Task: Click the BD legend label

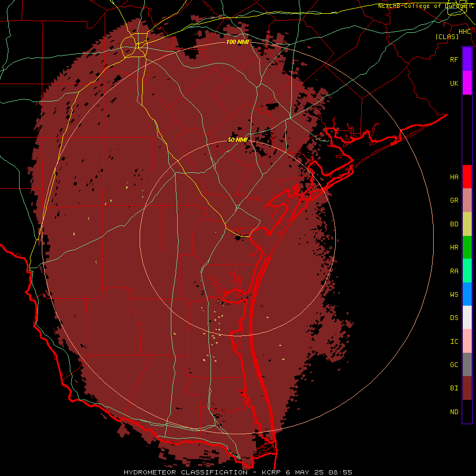Action: pos(454,224)
